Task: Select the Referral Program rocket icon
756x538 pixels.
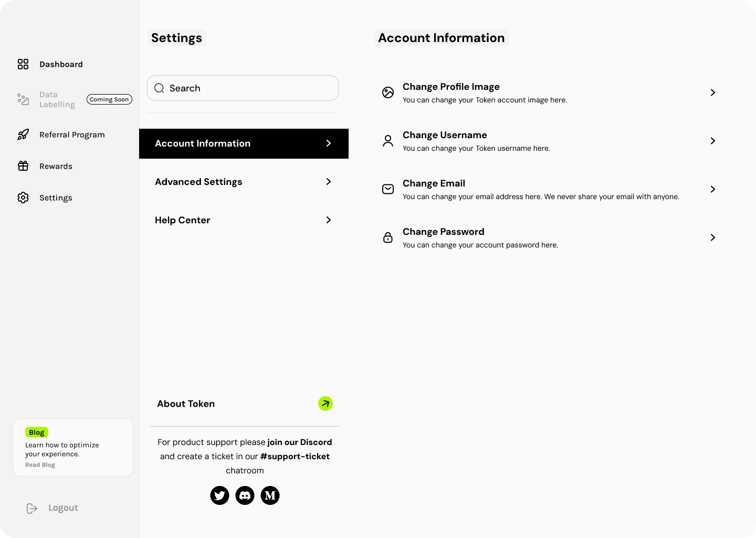Action: (23, 134)
